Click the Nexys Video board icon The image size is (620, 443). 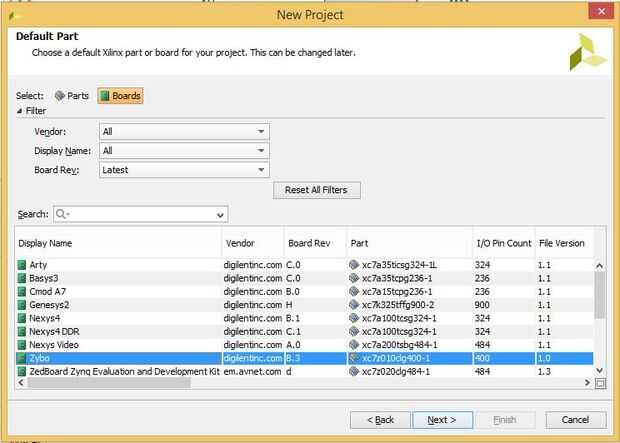(22, 345)
